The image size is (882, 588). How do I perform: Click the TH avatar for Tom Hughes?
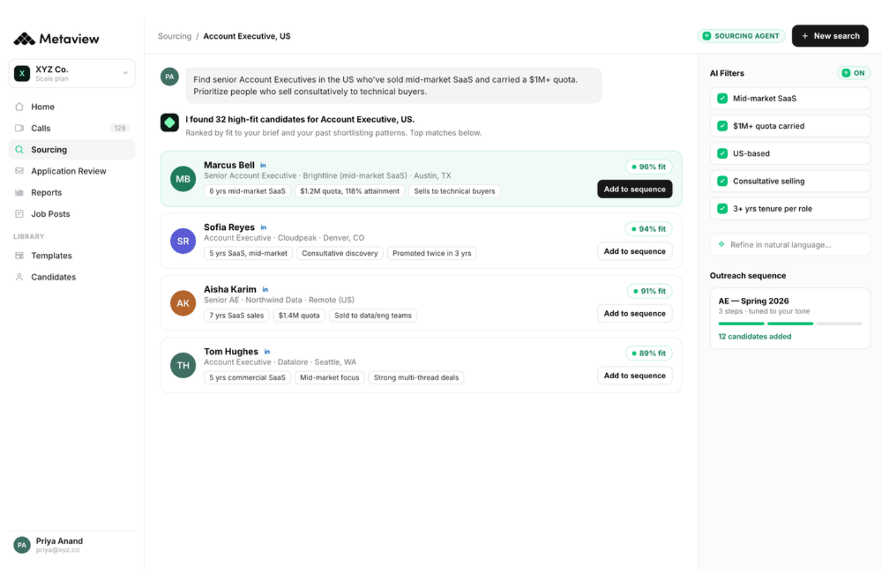pyautogui.click(x=183, y=365)
